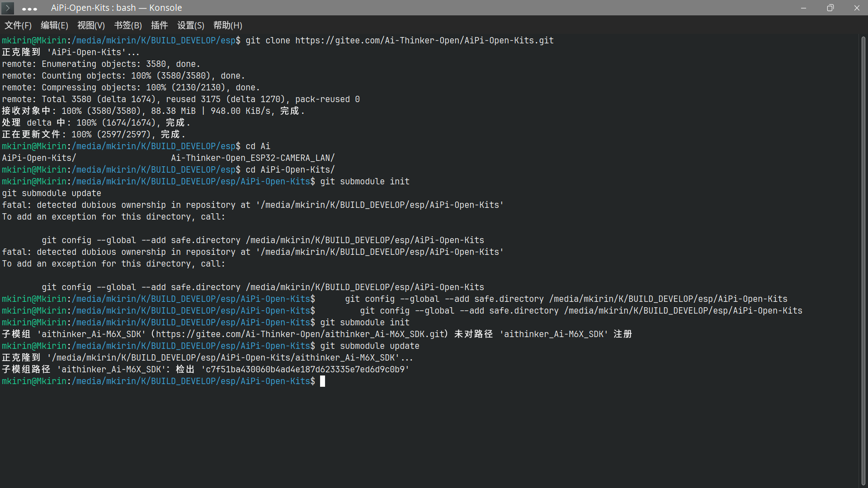
Task: Click the '处理 delta 中: 100% (1674/1674)' line
Action: pyautogui.click(x=96, y=123)
